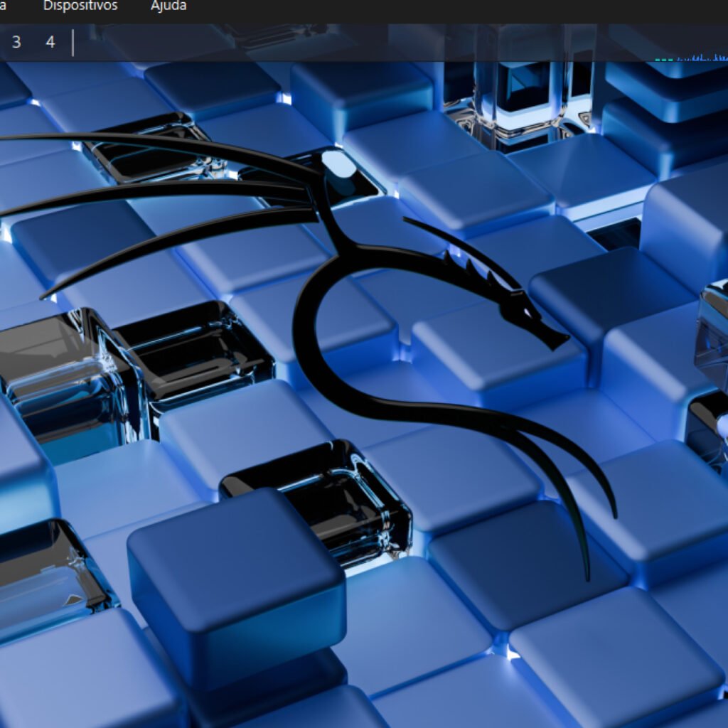Viewport: 728px width, 728px height.
Task: Switch to workspace 4
Action: [x=50, y=42]
